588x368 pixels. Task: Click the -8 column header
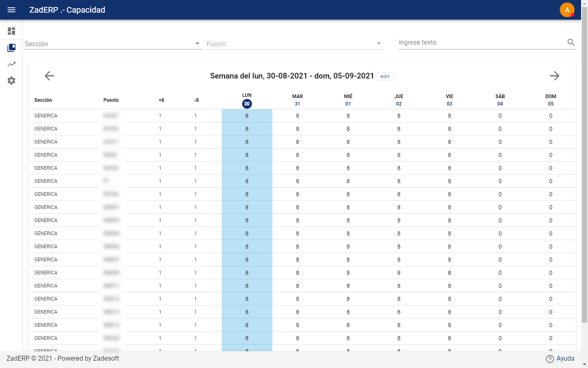point(196,100)
